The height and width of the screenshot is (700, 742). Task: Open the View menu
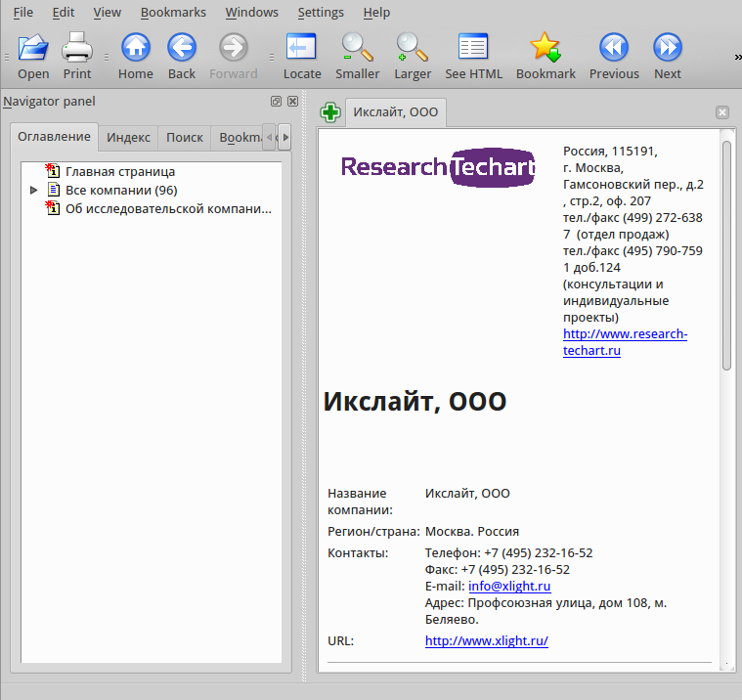tap(107, 13)
